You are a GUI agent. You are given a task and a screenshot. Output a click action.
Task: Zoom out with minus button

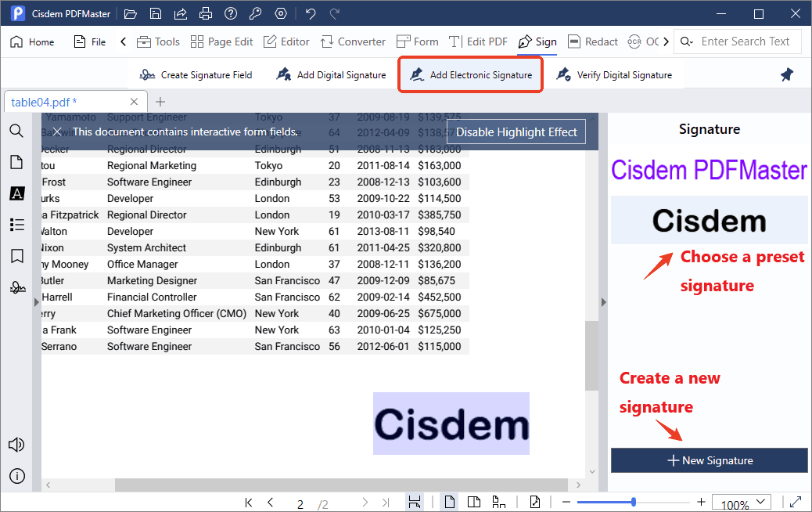(x=566, y=502)
